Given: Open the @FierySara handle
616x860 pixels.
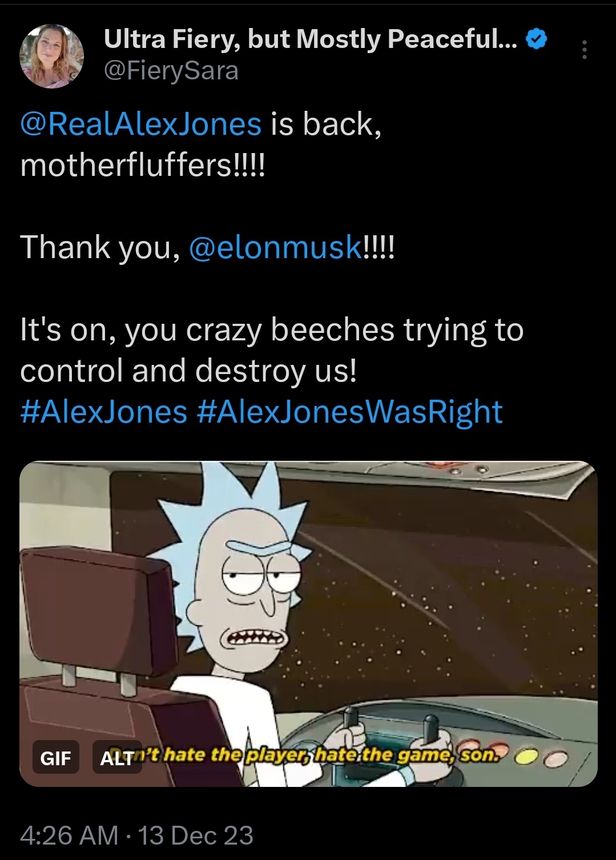Looking at the screenshot, I should point(171,71).
